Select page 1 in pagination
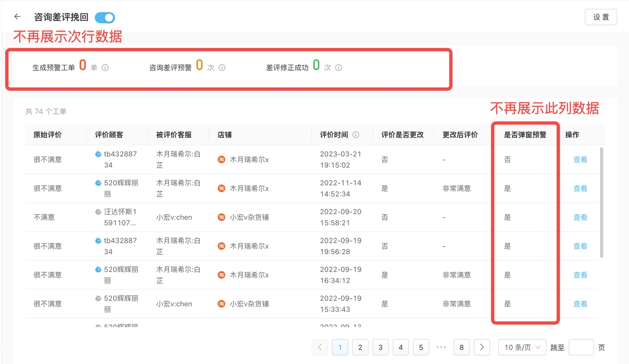629x364 pixels. point(340,347)
